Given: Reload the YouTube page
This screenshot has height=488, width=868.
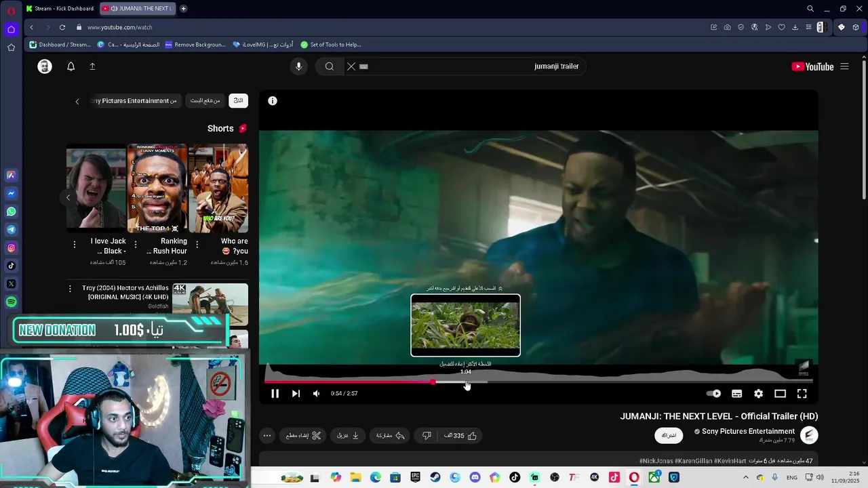Looking at the screenshot, I should pos(62,27).
